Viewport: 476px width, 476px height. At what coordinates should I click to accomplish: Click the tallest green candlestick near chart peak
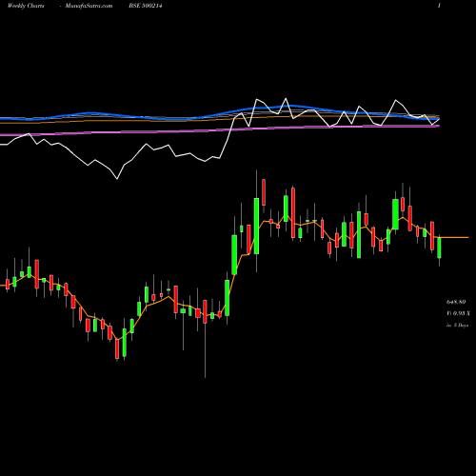coord(256,226)
